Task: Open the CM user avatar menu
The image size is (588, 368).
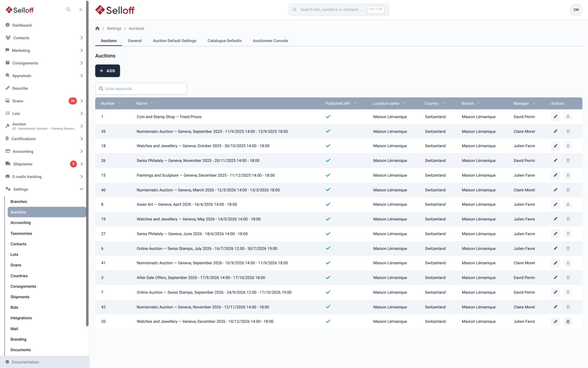Action: [x=576, y=10]
